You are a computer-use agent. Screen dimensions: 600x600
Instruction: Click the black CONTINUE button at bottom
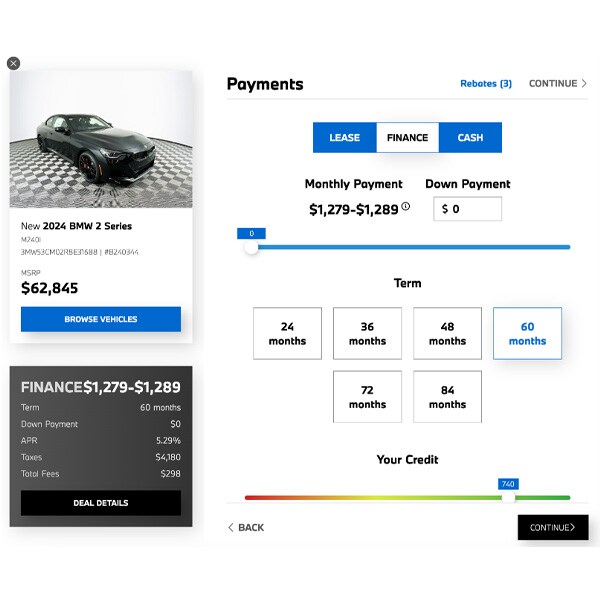point(553,527)
